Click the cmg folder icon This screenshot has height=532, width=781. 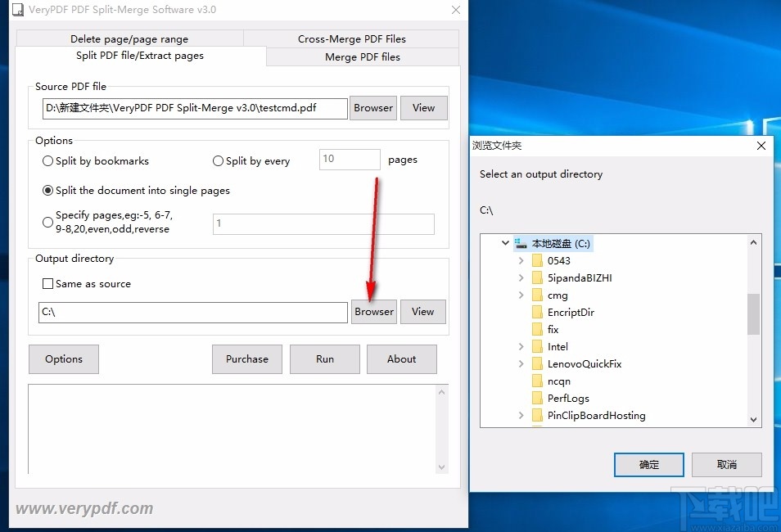(538, 295)
